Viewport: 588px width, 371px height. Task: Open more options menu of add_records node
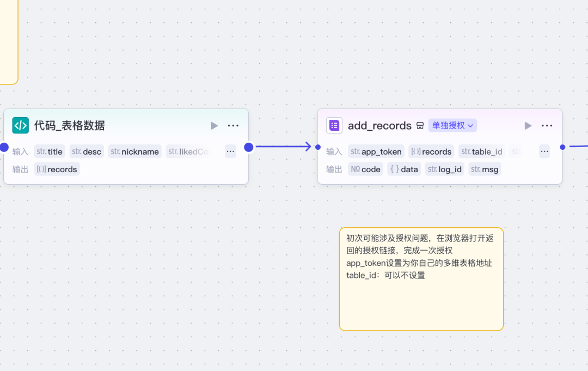tap(547, 126)
